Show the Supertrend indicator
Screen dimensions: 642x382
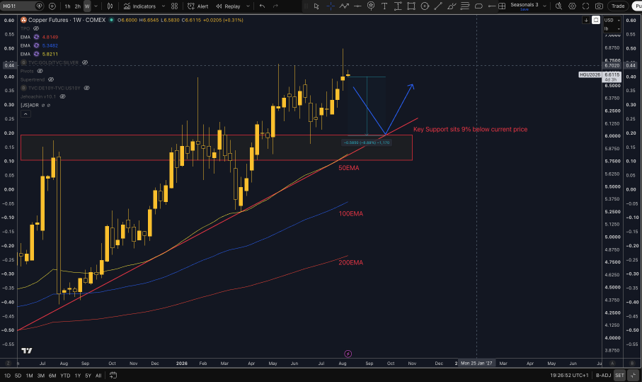pyautogui.click(x=51, y=79)
